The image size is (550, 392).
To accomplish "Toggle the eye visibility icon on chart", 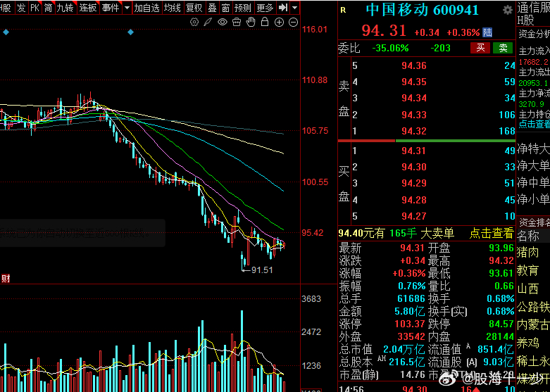I will pyautogui.click(x=223, y=23).
